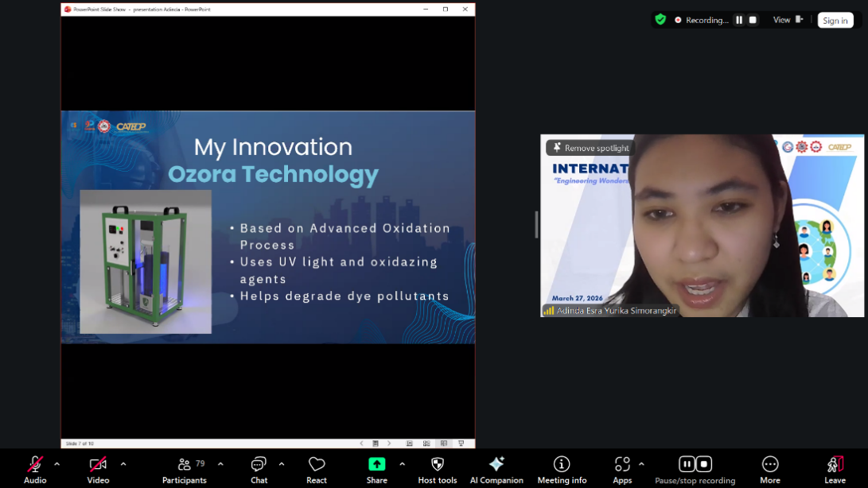Open audio options arrow next to Audio
Viewport: 868px width, 488px height.
point(57,464)
